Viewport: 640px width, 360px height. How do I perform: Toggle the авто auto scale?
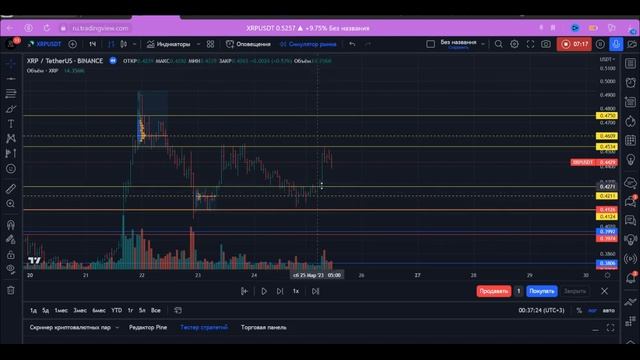[x=608, y=311]
